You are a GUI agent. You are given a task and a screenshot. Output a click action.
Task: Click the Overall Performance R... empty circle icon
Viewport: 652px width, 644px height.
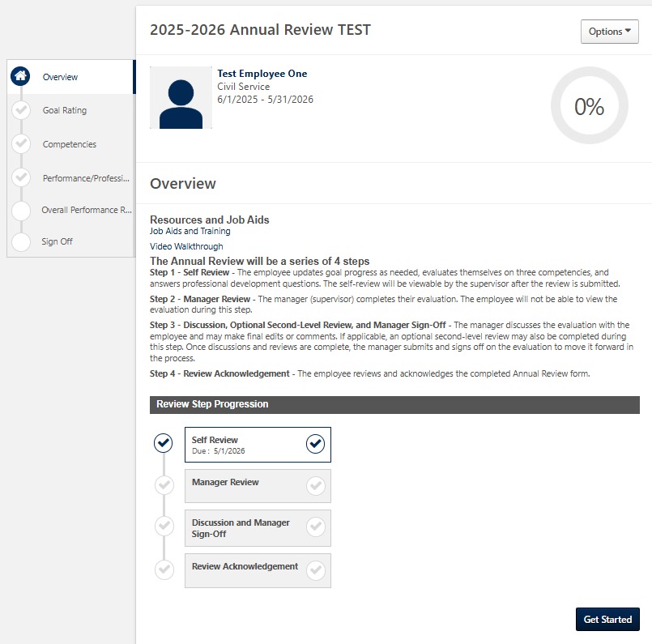pos(21,211)
